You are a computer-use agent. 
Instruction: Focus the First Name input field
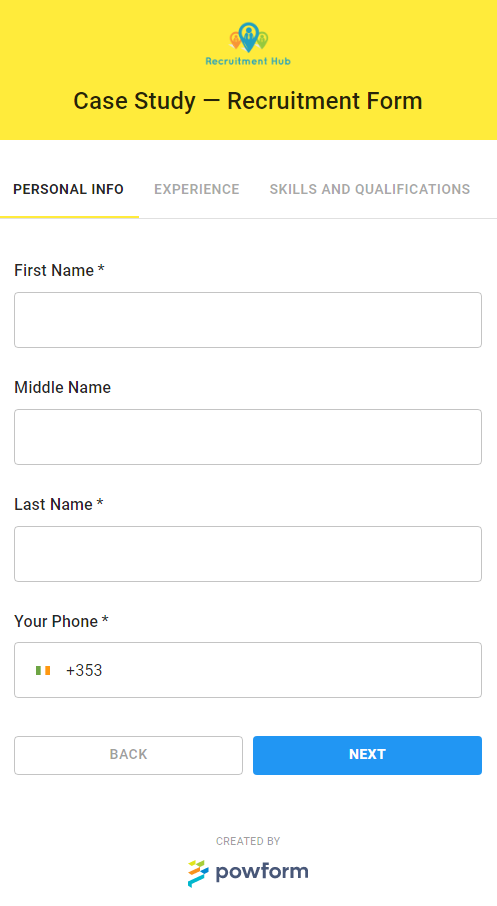(248, 320)
